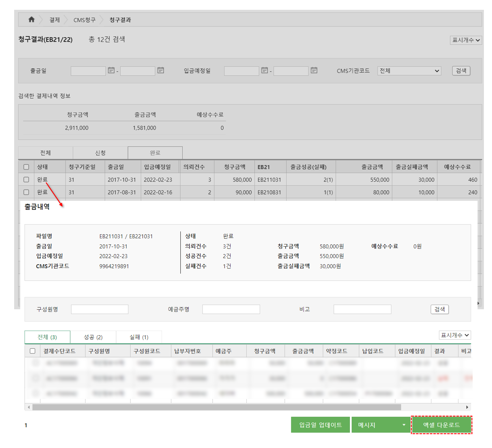
Task: Focus 출금일 start date field
Action: pos(88,71)
